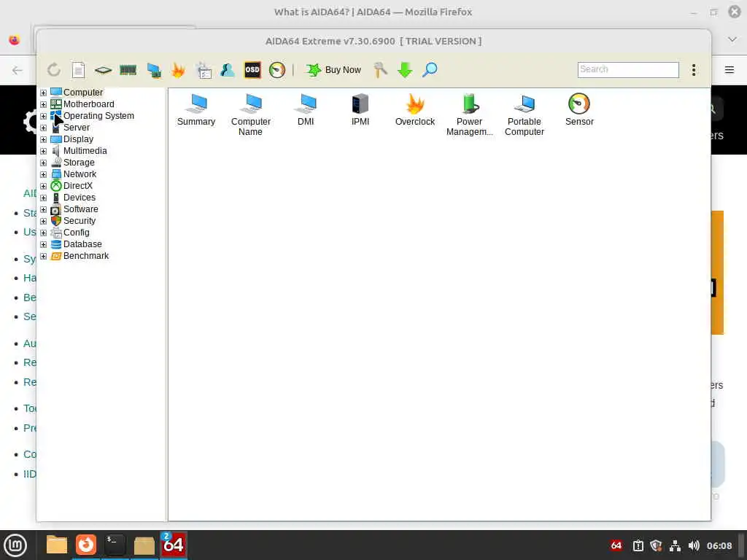This screenshot has width=747, height=560.
Task: Click the AIDA64 Search input field
Action: 628,69
